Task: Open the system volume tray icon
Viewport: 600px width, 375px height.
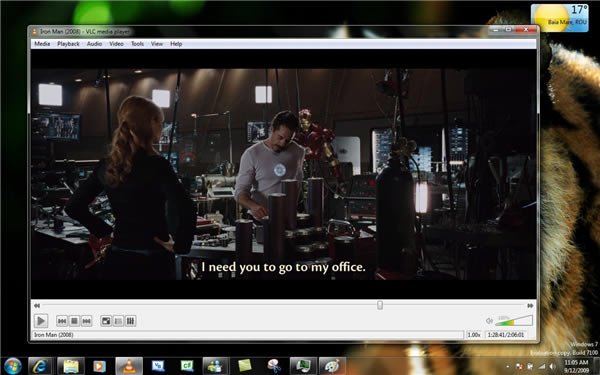Action: tap(552, 366)
